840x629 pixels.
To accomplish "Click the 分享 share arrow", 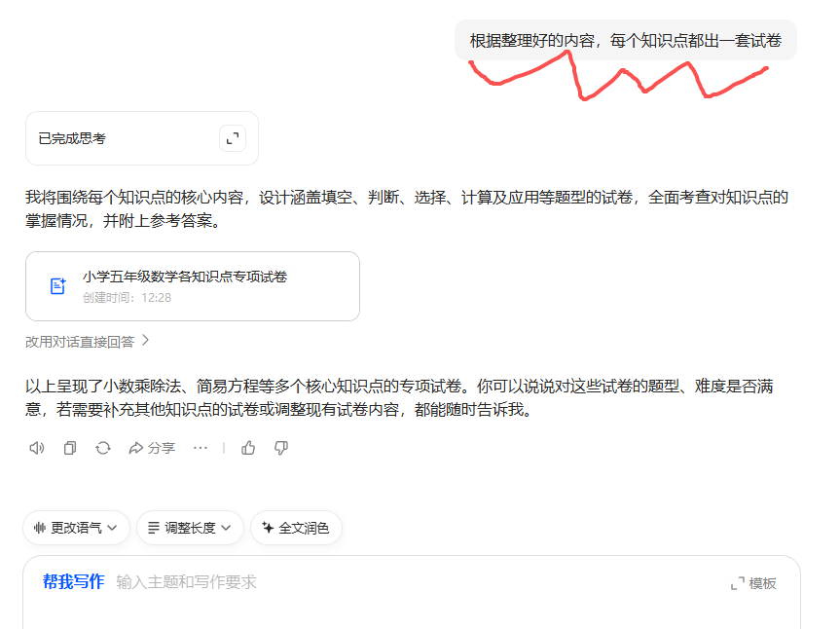I will coord(152,448).
